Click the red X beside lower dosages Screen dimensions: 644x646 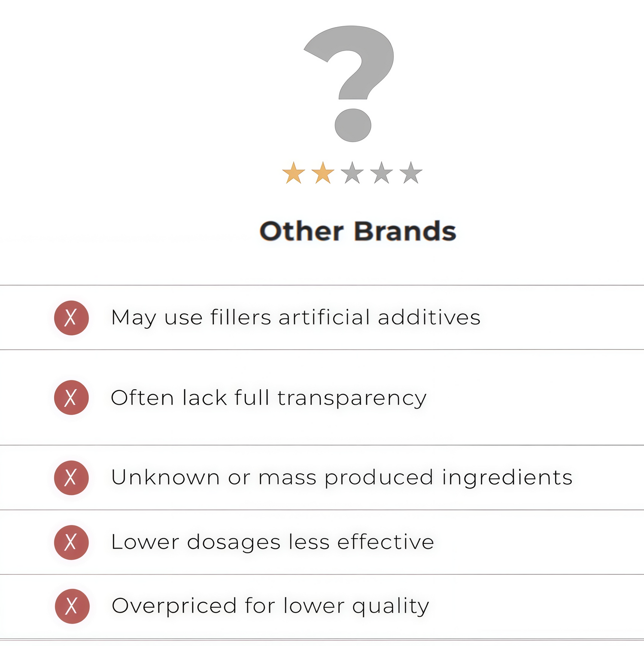[x=71, y=542]
